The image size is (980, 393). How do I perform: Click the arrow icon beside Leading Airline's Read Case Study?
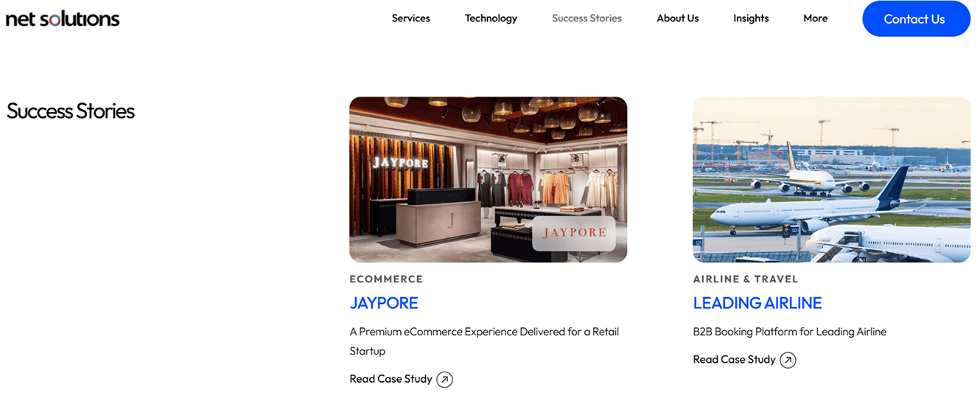tap(788, 360)
